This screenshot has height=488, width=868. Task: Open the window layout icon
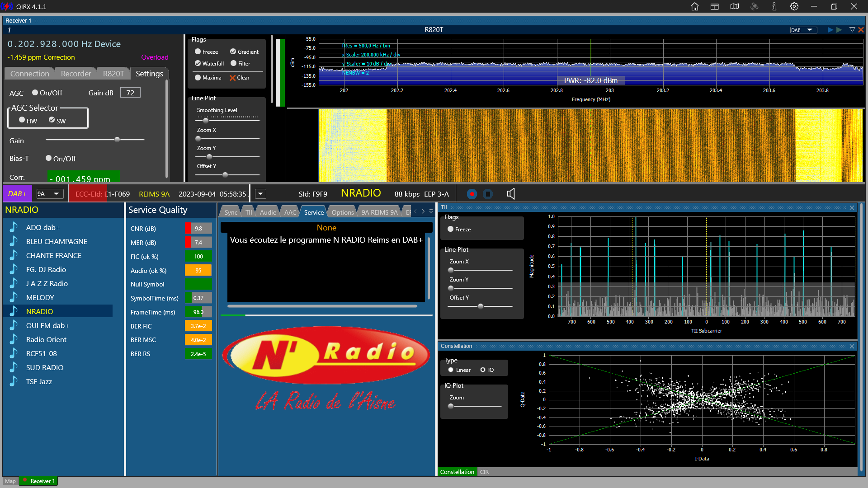pyautogui.click(x=715, y=6)
